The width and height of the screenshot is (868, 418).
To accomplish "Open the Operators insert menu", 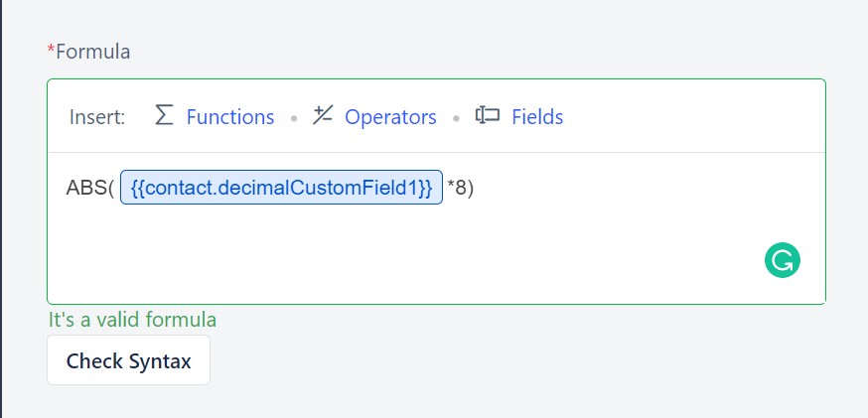I will coord(390,117).
